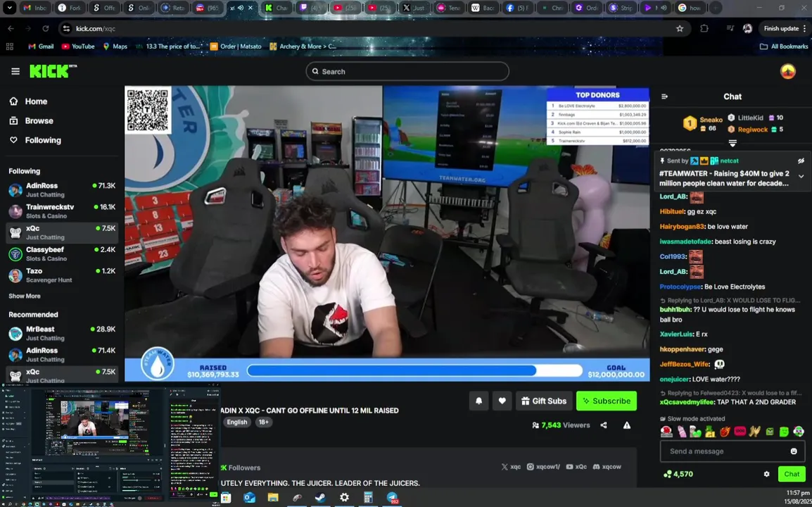
Task: Open xqc X social link
Action: point(511,467)
